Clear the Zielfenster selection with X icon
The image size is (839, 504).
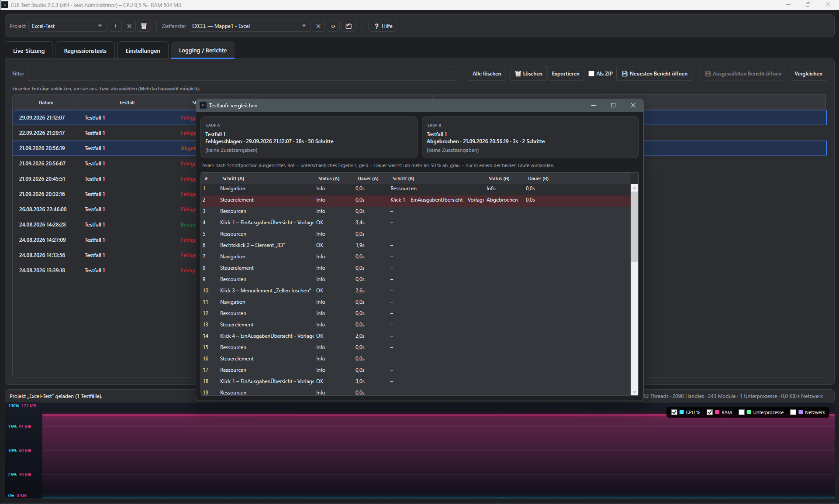coord(318,26)
